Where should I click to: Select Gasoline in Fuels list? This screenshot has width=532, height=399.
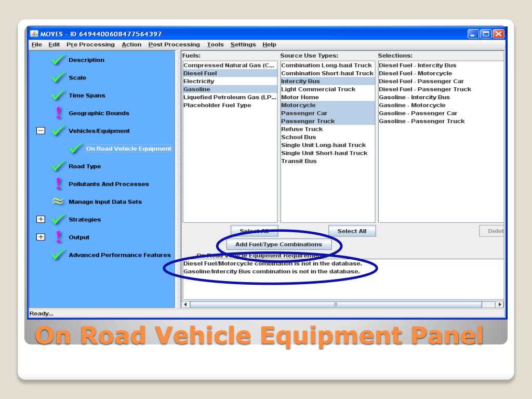pos(230,89)
